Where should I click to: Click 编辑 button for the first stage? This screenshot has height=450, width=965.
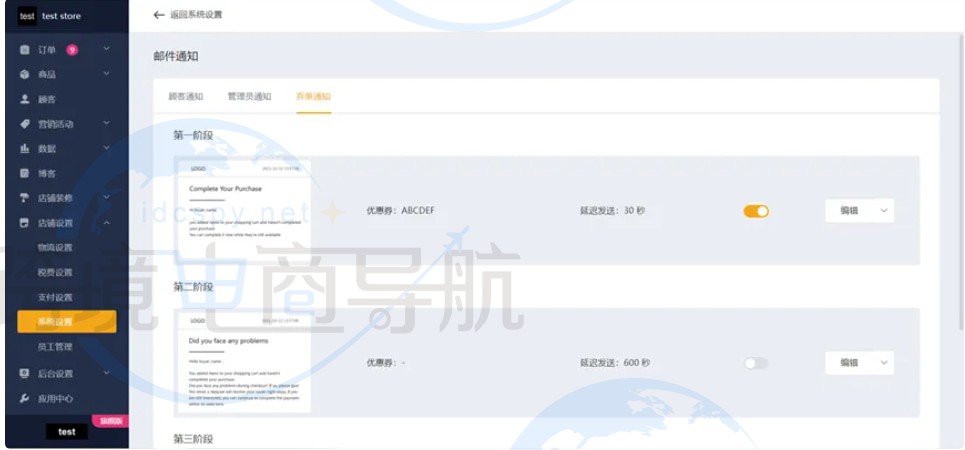849,211
